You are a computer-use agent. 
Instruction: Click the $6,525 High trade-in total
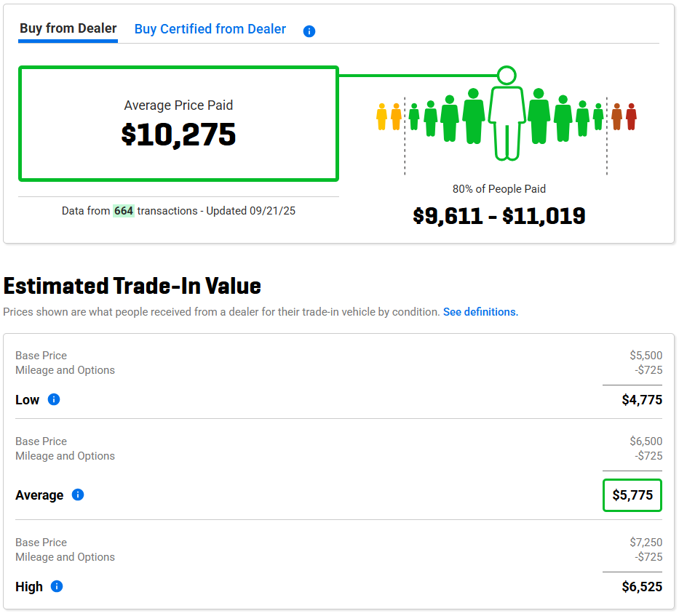coord(642,587)
